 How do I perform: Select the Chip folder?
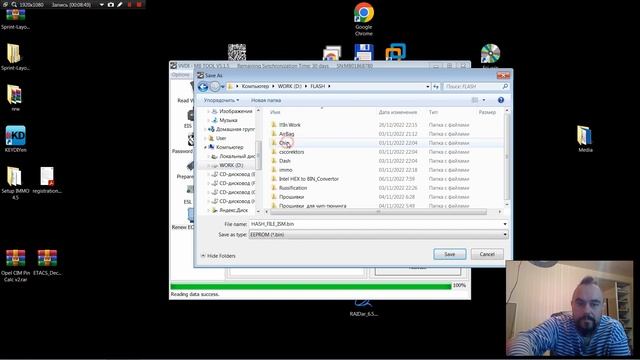(x=284, y=143)
